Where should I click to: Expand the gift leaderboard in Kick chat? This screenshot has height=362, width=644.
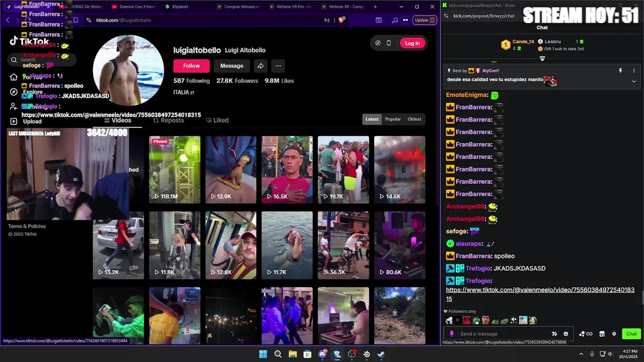coord(542,59)
